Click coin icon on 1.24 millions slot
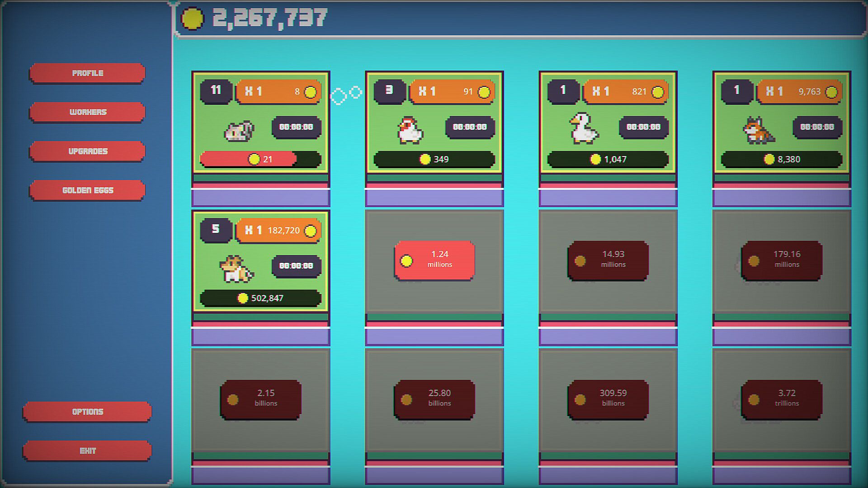868x488 pixels. (x=406, y=261)
